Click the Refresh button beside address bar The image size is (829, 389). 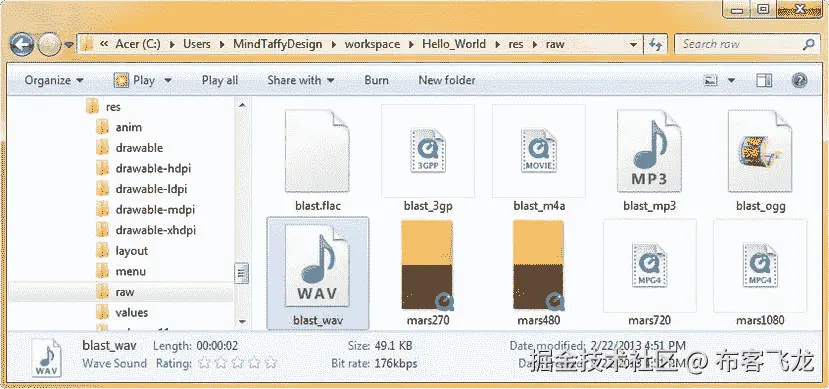point(656,44)
